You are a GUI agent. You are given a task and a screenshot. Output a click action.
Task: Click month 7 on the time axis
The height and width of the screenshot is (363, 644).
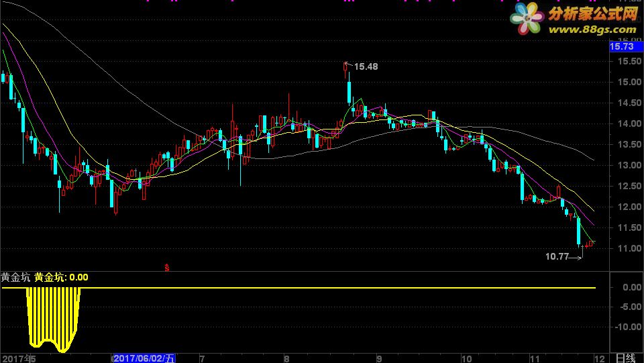pos(202,358)
